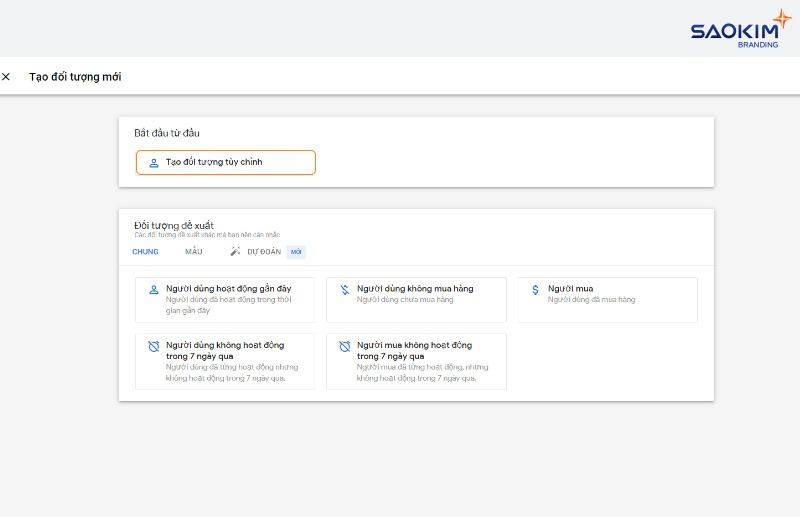Screen dimensions: 800x517
Task: Click alarm-off icon for inactive users
Action: tap(154, 347)
